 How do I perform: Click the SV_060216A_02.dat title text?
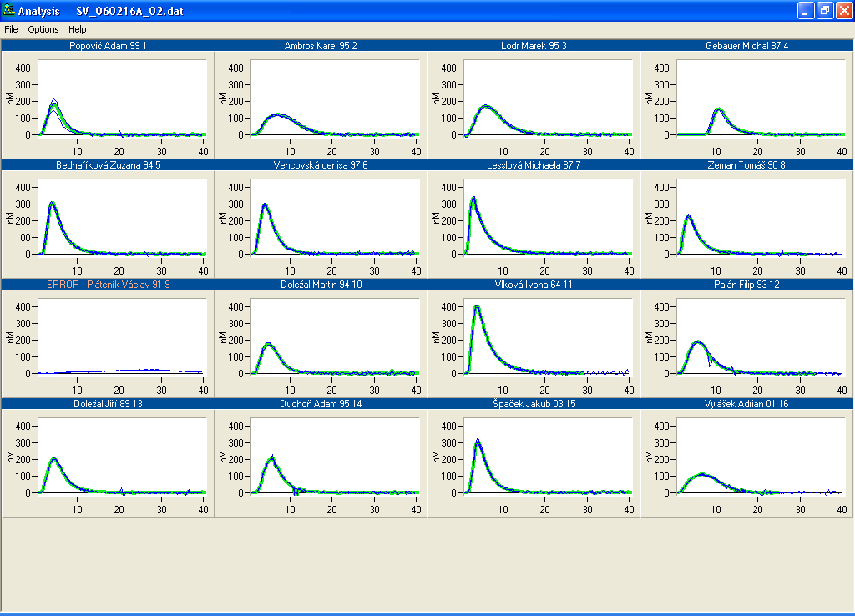point(129,11)
